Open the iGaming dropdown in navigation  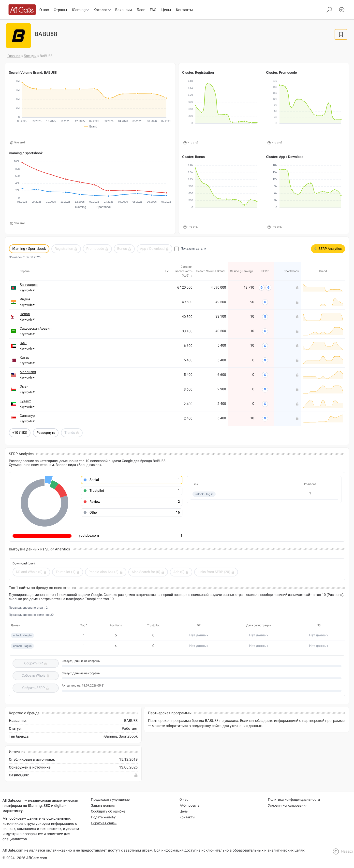pos(80,10)
